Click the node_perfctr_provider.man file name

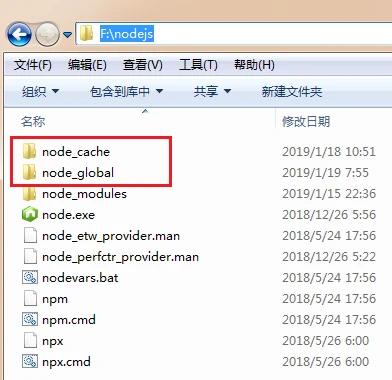click(x=120, y=257)
